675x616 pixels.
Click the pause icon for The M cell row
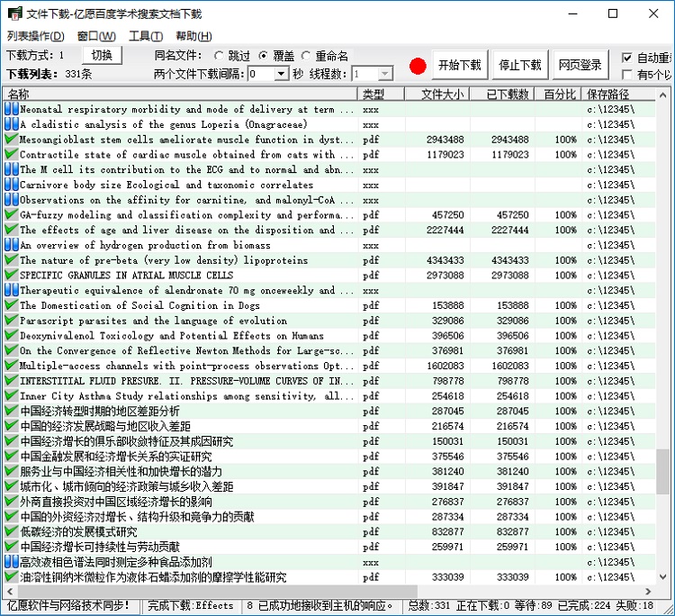coord(11,169)
